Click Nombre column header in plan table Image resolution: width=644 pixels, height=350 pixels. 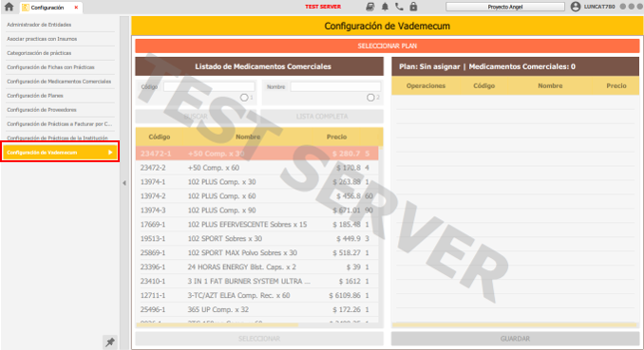(x=550, y=85)
